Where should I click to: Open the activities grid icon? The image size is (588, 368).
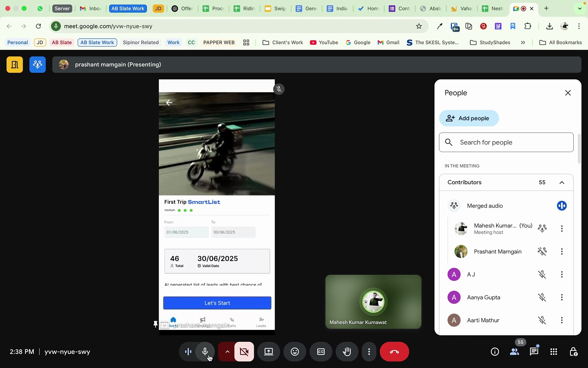pyautogui.click(x=554, y=352)
